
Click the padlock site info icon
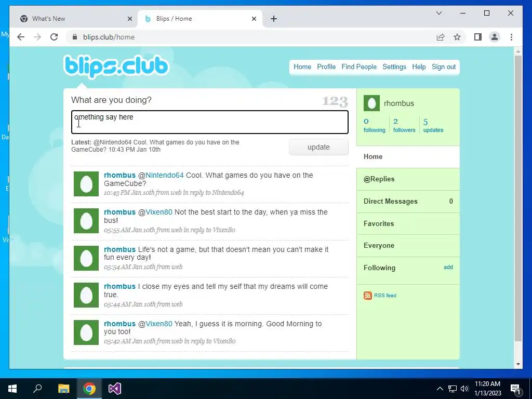[x=75, y=37]
